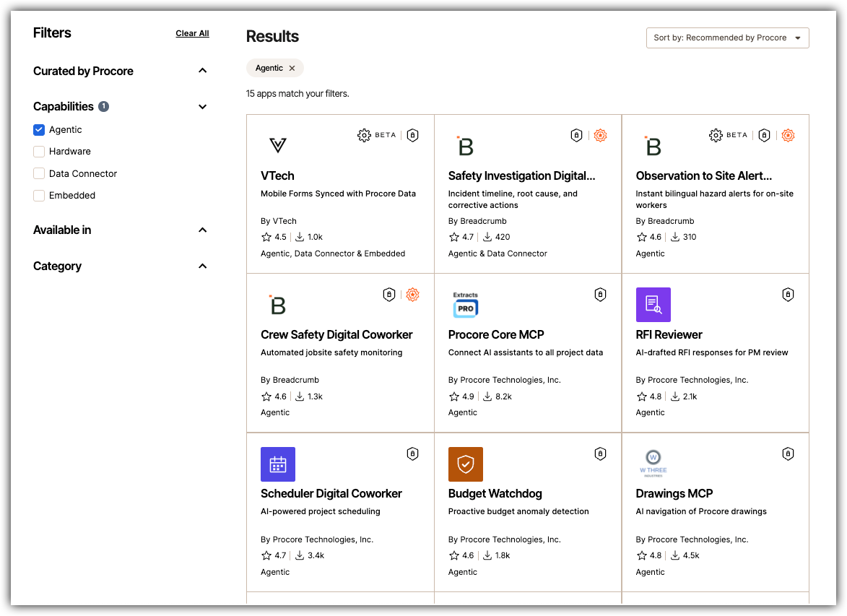Open the Drawings MCP app title
Image resolution: width=847 pixels, height=616 pixels.
(674, 493)
